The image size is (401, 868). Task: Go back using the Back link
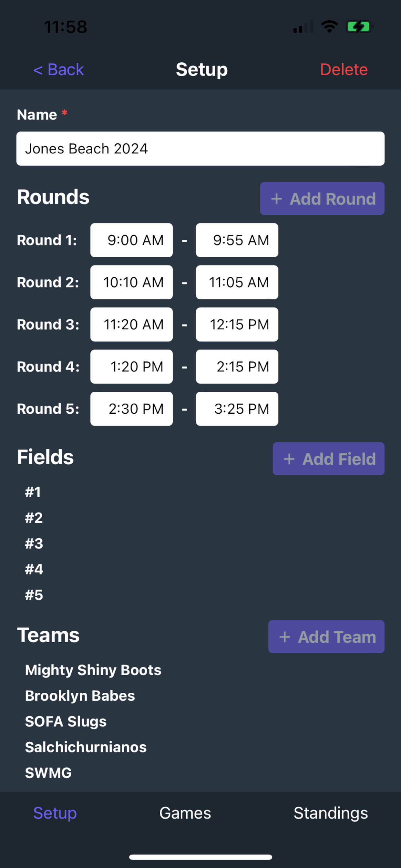pyautogui.click(x=59, y=70)
